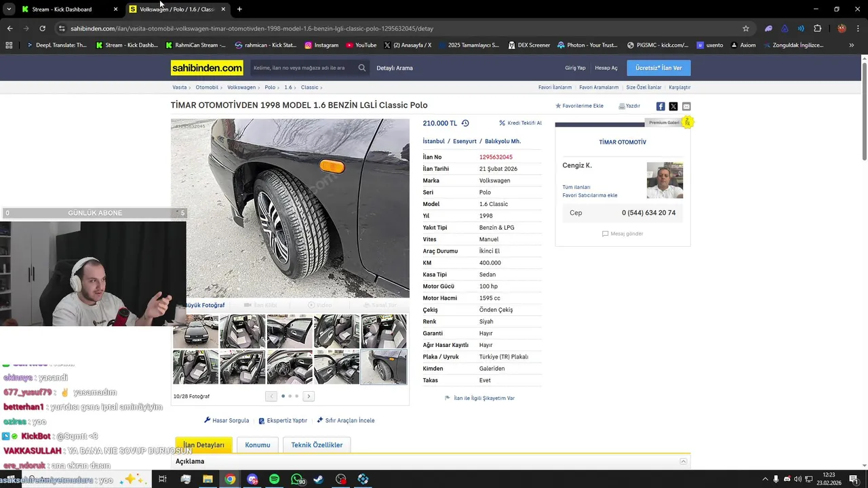
Task: Open the Karşılaştır link
Action: click(x=679, y=87)
